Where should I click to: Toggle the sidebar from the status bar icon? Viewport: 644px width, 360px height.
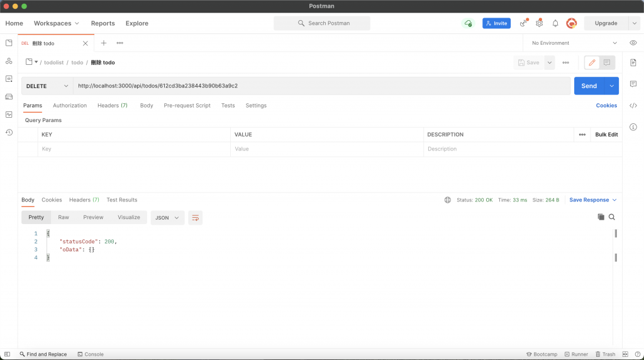7,354
